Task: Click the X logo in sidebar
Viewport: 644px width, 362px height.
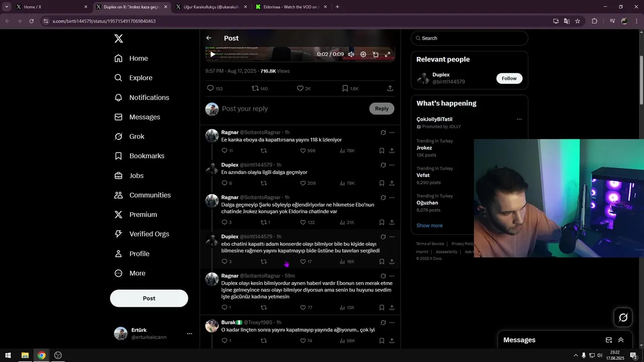Action: point(119,39)
